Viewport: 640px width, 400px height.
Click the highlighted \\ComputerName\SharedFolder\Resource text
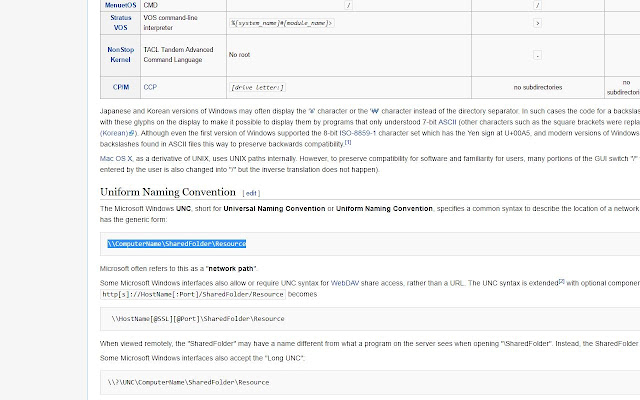coord(177,243)
